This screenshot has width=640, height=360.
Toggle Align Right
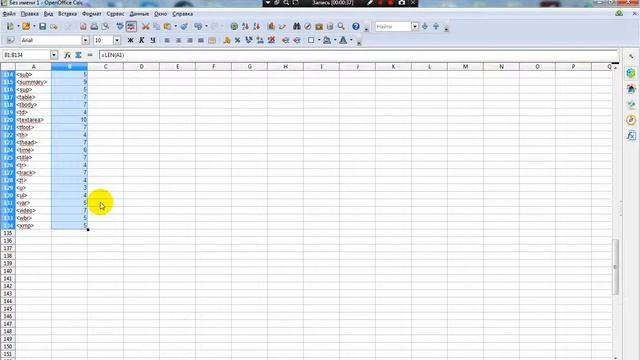tap(189, 40)
